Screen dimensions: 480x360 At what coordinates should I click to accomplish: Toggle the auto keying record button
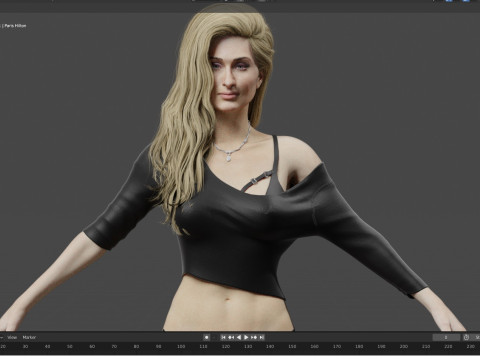pyautogui.click(x=207, y=337)
